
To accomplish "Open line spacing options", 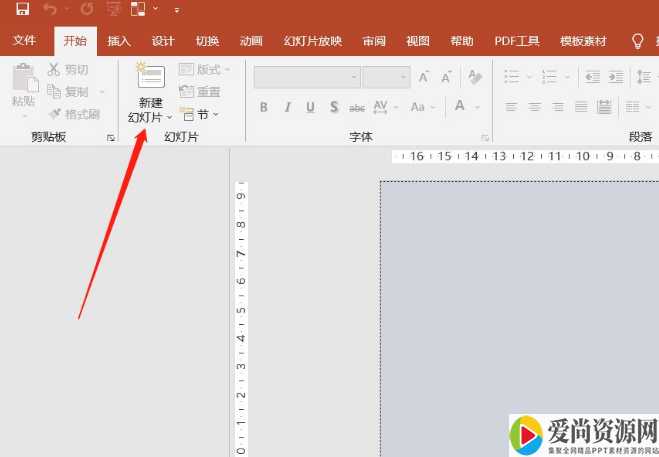I will 644,77.
